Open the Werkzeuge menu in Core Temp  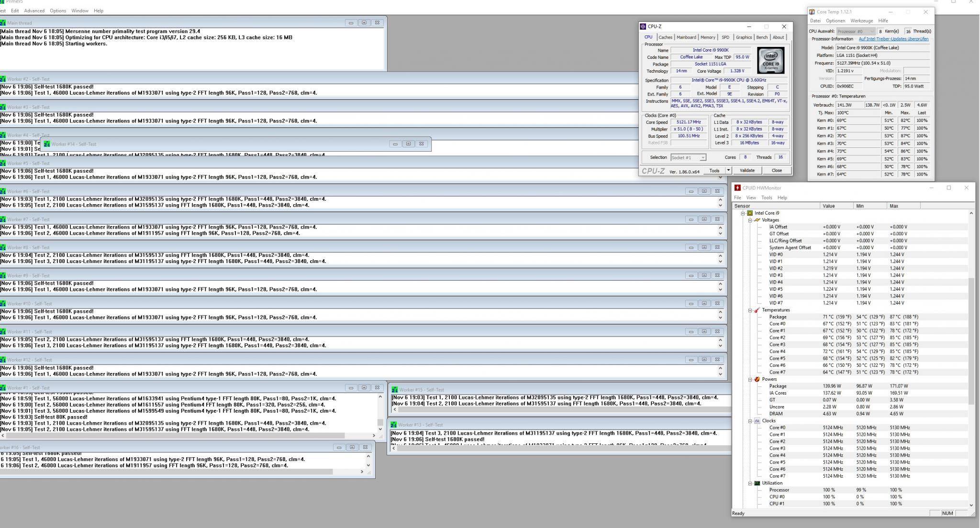tap(861, 21)
